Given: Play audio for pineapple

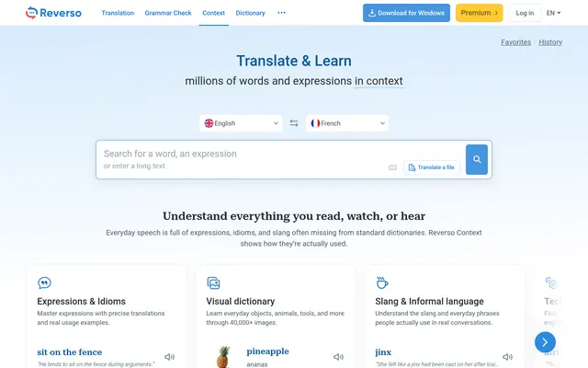Looking at the screenshot, I should (339, 357).
